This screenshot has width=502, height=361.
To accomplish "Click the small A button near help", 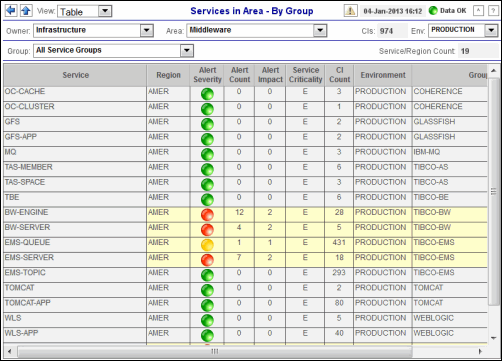I will (x=478, y=11).
